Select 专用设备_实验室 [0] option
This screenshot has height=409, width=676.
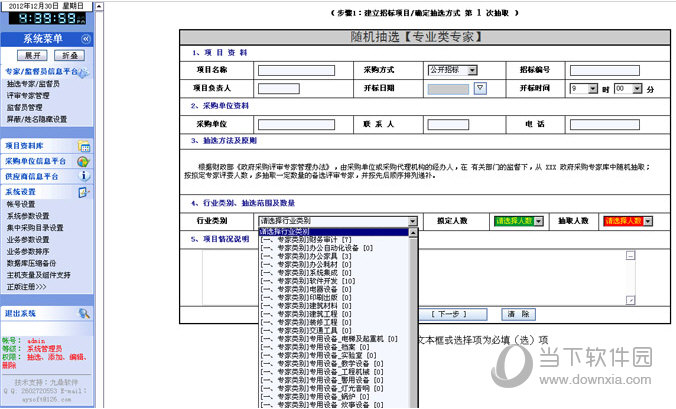[334, 356]
